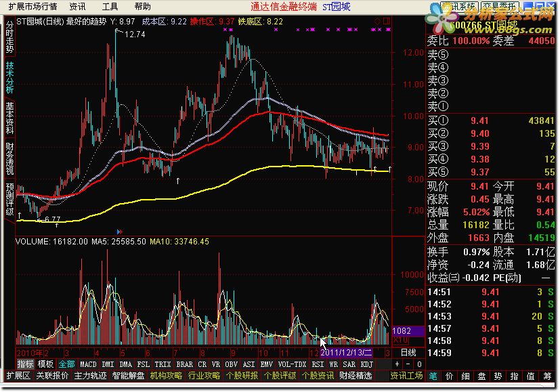Switch indicator to DMI
The height and width of the screenshot is (392, 560).
(x=108, y=364)
